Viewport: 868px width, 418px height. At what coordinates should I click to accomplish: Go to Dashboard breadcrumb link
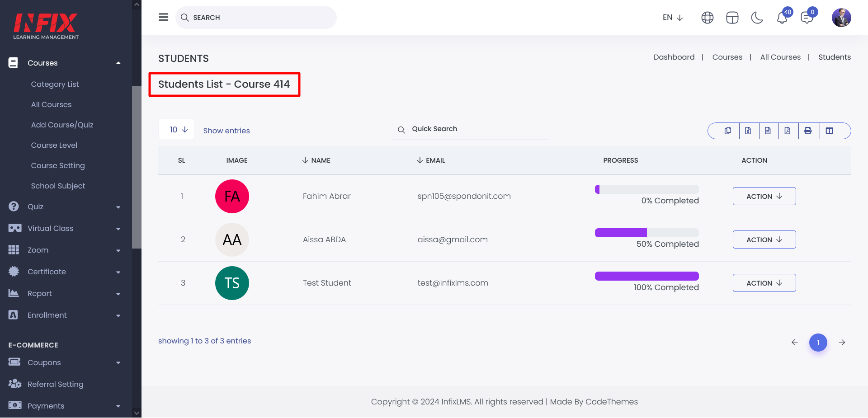point(674,57)
